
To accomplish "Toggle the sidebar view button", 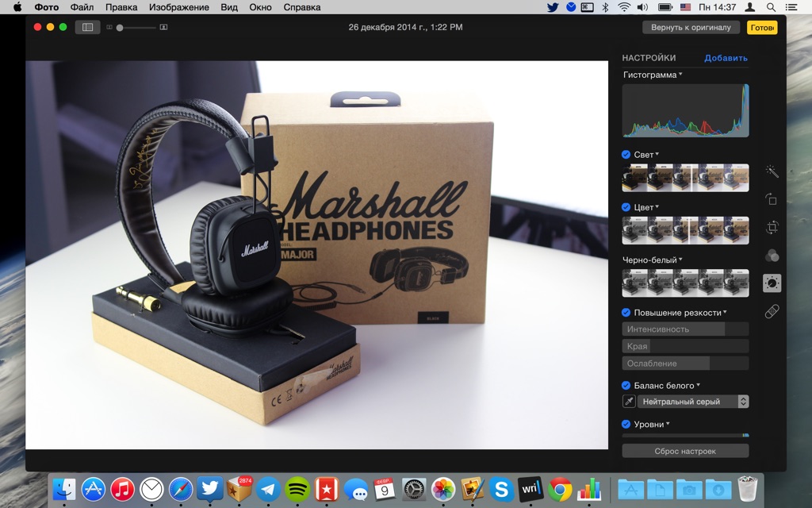I will [87, 27].
